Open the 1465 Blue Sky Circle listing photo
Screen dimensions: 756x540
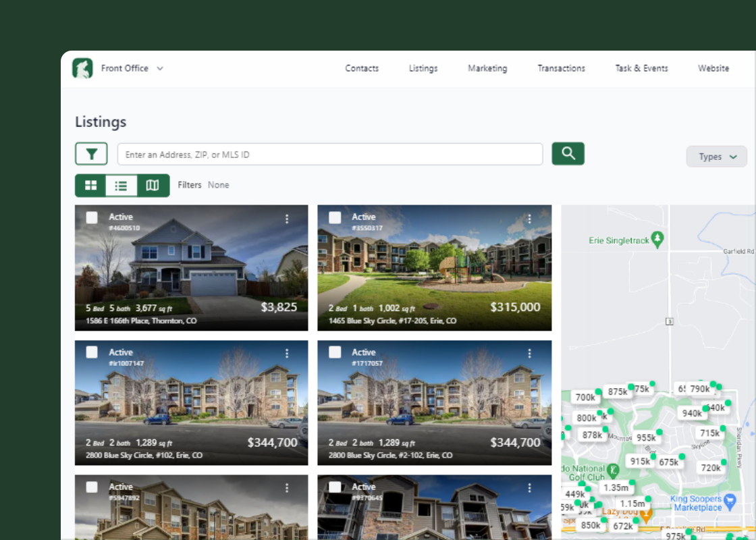coord(435,268)
